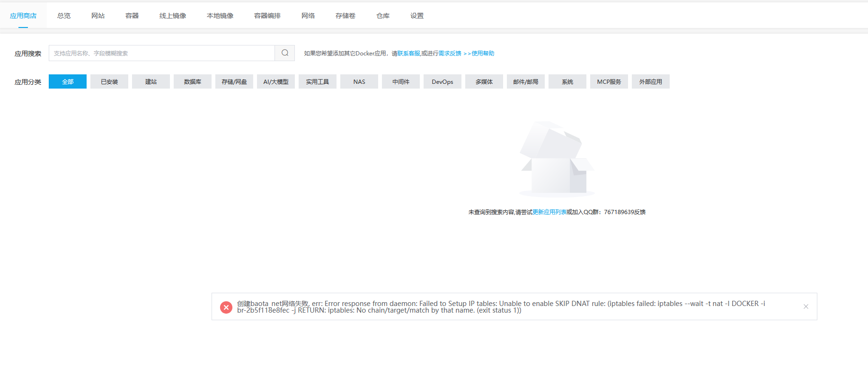Click the 需求反馈 link

click(x=450, y=54)
